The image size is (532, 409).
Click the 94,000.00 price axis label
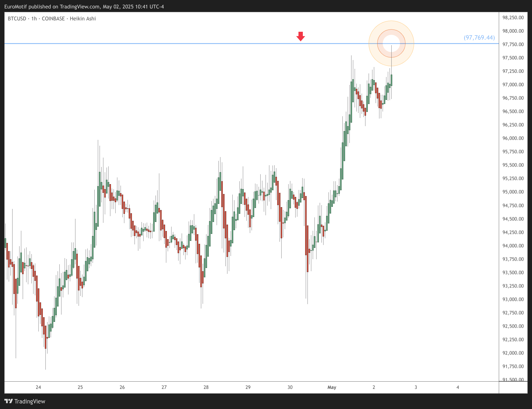513,246
